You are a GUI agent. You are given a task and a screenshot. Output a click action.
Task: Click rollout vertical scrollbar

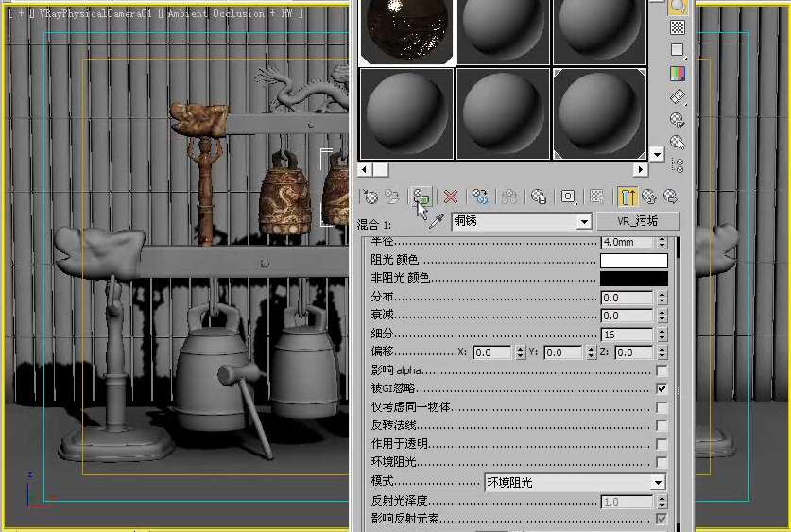[678, 384]
